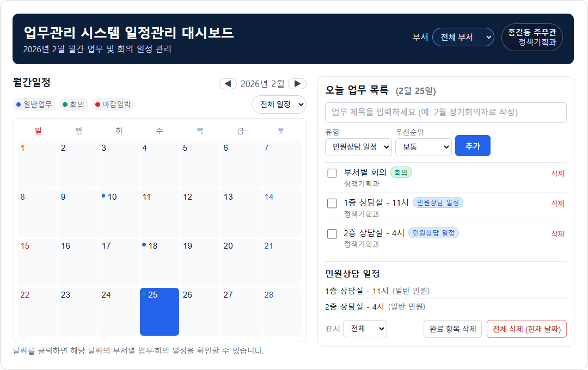Select the highlighted date 25 cell
This screenshot has width=588, height=370.
coord(160,312)
